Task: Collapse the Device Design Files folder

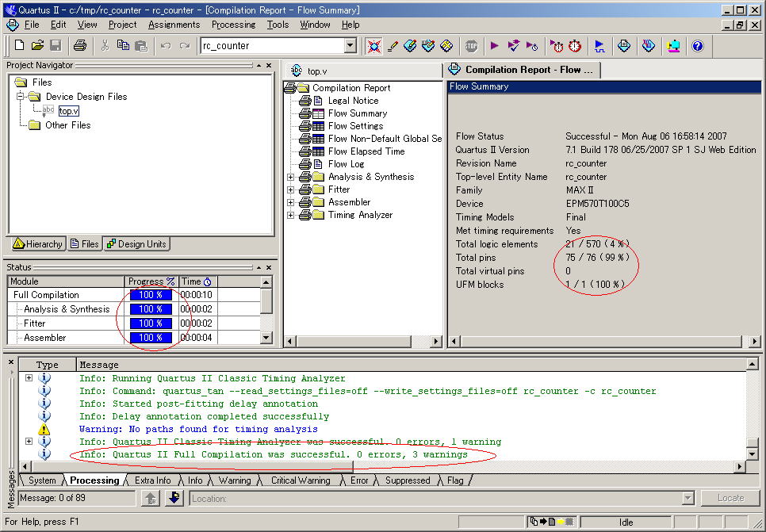Action: pyautogui.click(x=21, y=96)
